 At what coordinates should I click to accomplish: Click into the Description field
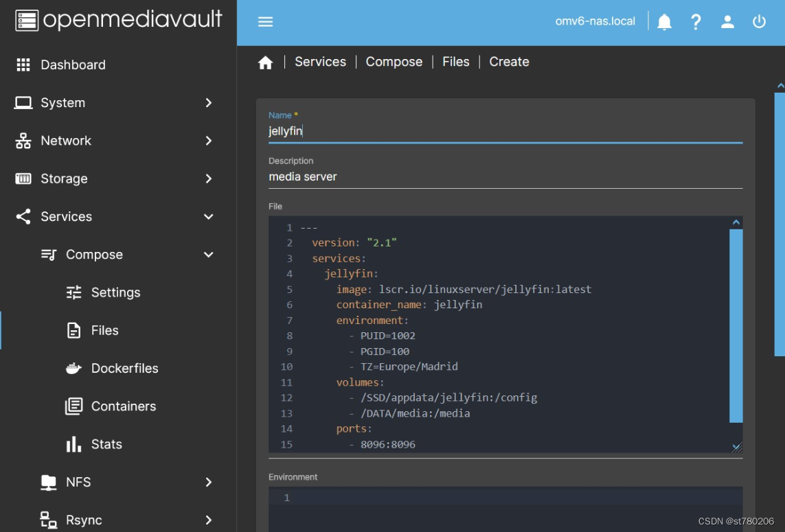tap(505, 176)
